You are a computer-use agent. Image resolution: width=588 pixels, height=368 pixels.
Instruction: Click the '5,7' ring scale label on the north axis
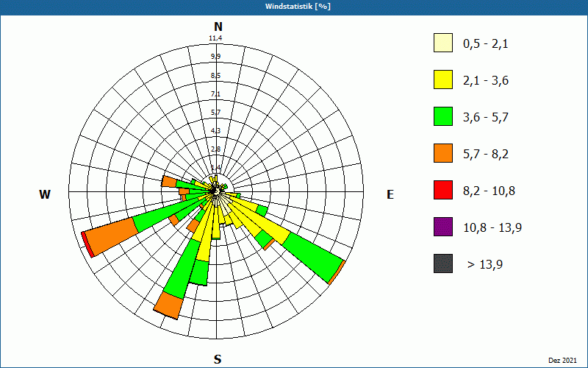tap(215, 113)
